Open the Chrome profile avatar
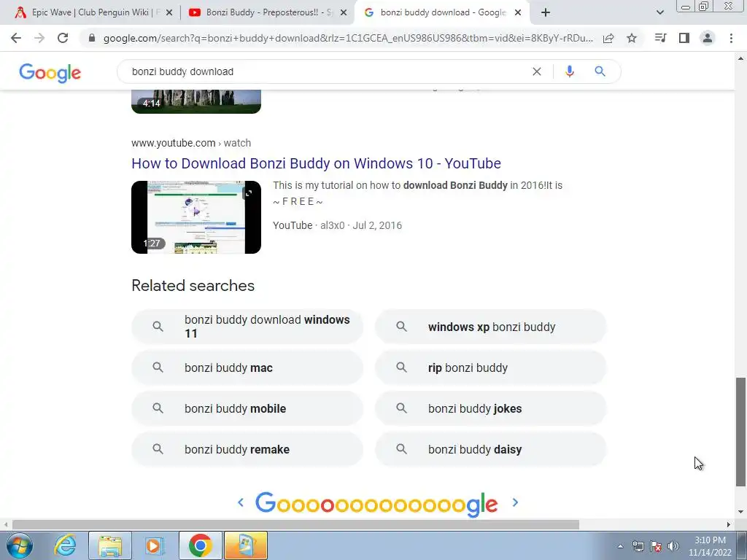Viewport: 747px width, 560px height. 708,38
